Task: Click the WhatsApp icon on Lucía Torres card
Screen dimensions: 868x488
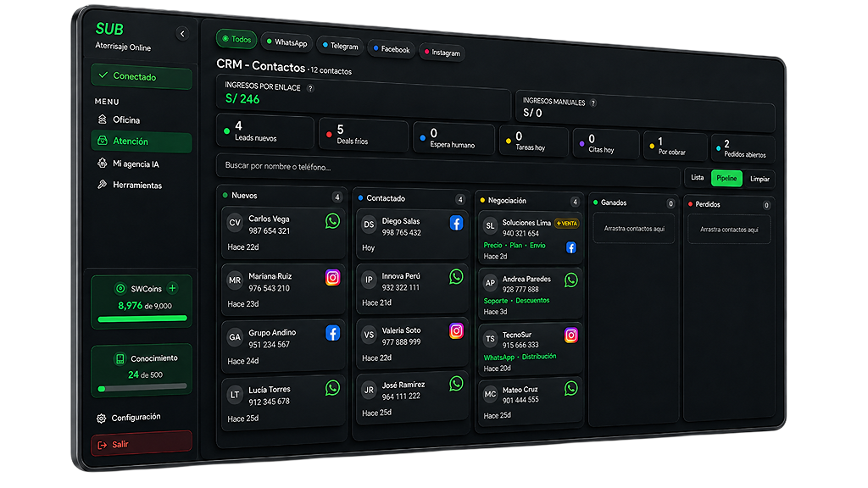Action: coord(332,388)
